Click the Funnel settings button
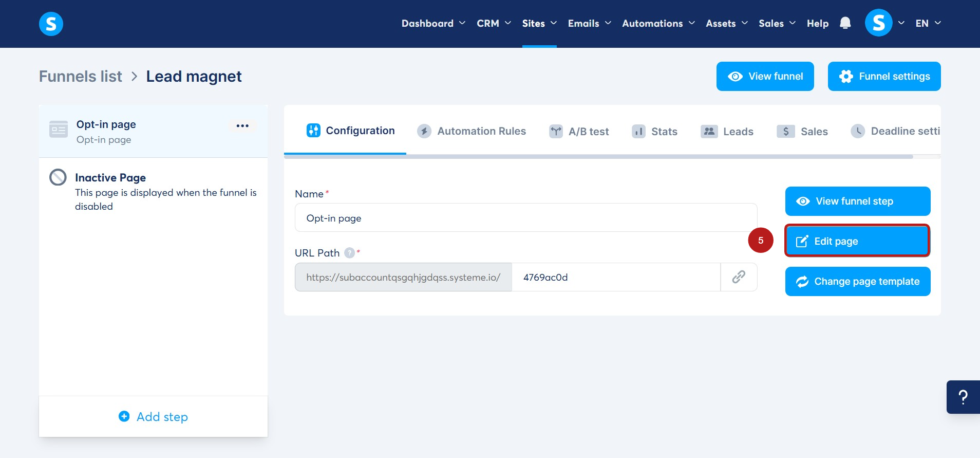 [884, 77]
